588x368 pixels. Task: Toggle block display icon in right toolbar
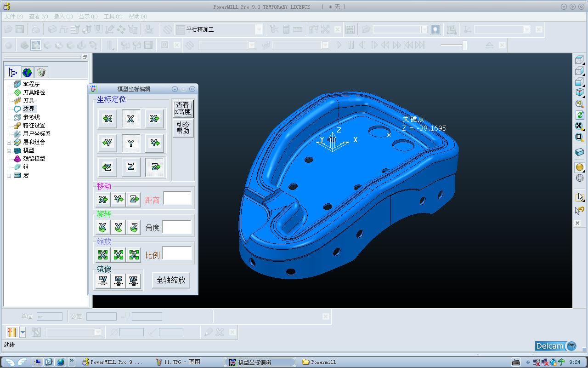(x=579, y=152)
